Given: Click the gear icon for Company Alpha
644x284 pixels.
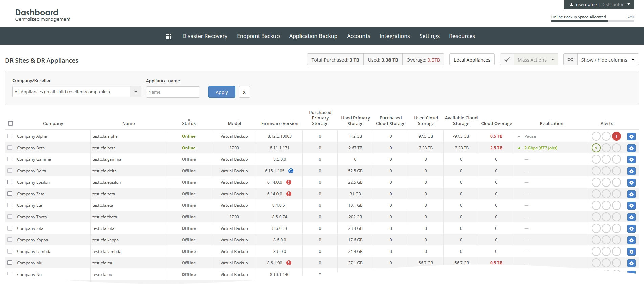Looking at the screenshot, I should pos(631,137).
